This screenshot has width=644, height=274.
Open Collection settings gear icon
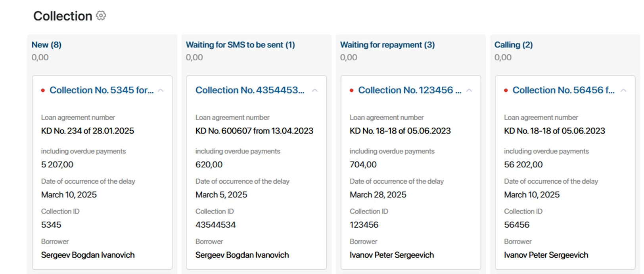[x=101, y=16]
